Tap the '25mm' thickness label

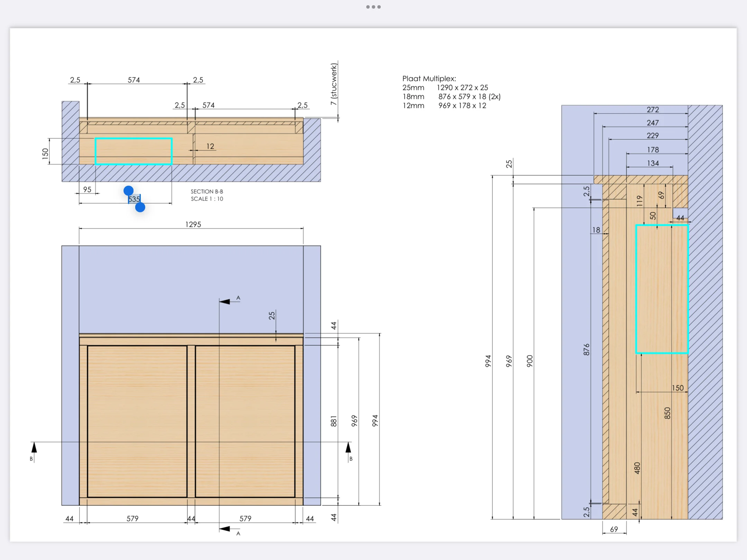413,88
